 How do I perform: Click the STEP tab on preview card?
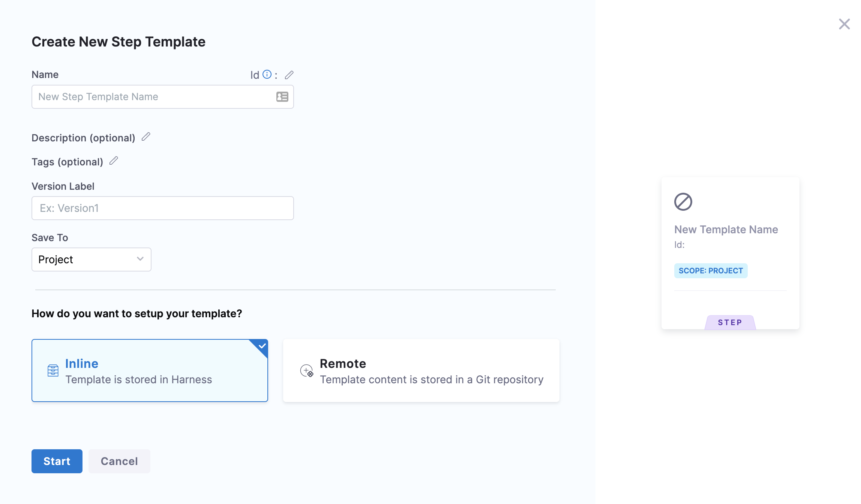click(x=730, y=322)
